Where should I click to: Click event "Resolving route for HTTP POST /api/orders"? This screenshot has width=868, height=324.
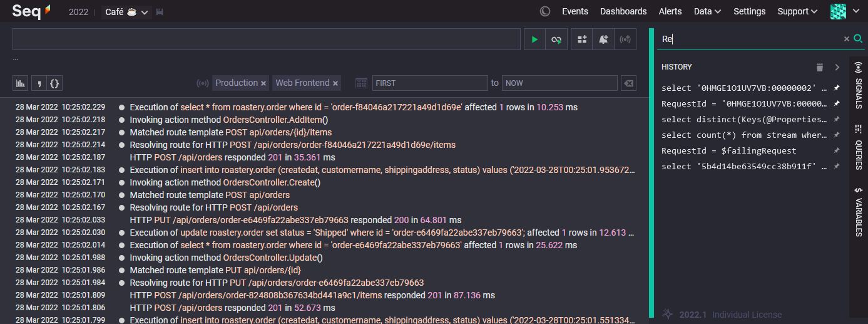tap(213, 207)
